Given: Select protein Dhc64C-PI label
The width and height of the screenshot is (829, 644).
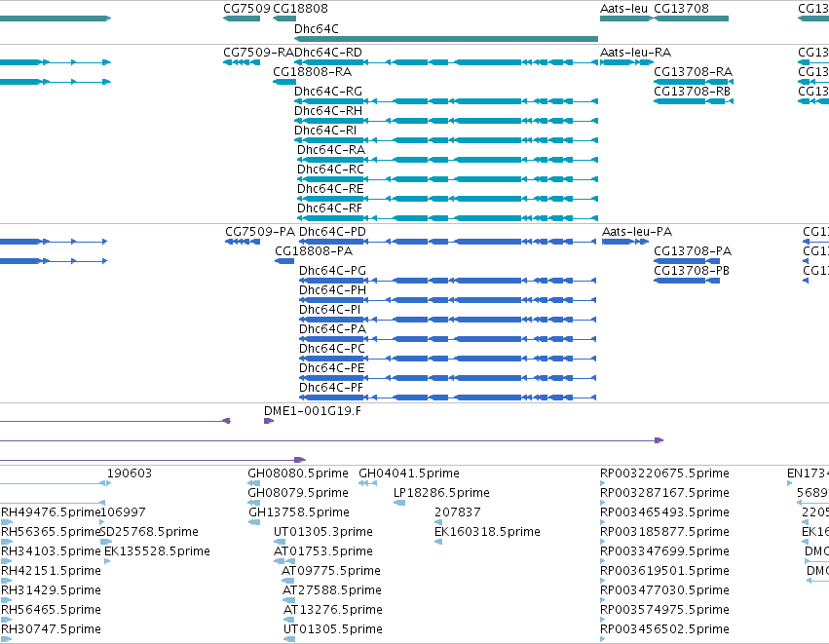Looking at the screenshot, I should pyautogui.click(x=330, y=310).
